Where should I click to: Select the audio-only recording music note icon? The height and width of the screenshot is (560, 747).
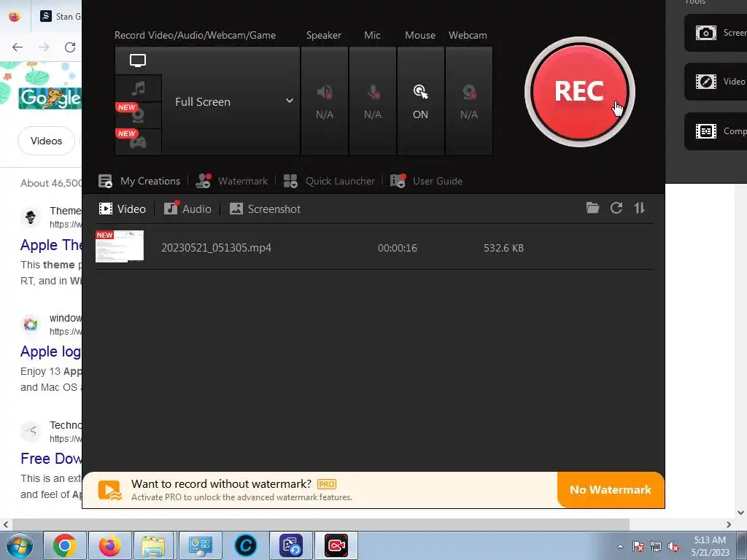click(138, 88)
